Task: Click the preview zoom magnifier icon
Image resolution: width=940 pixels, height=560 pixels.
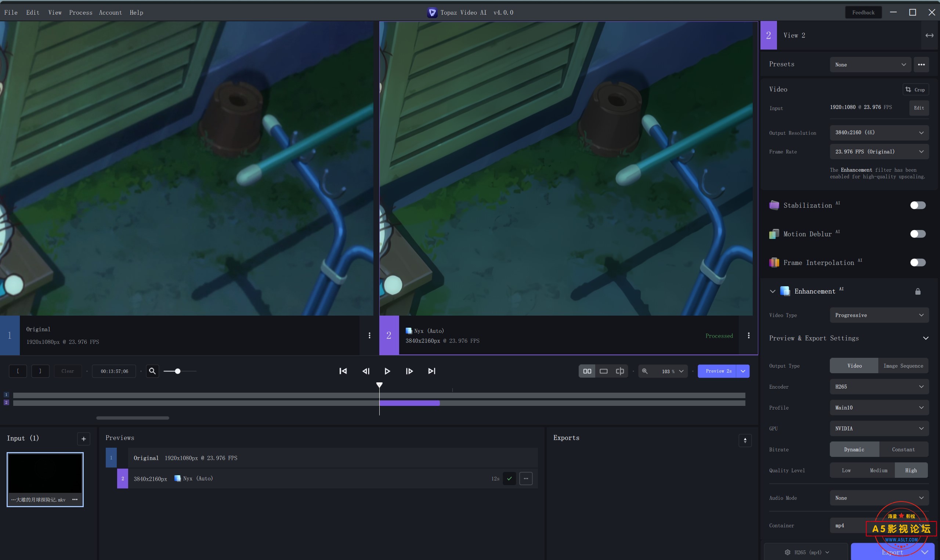Action: coord(645,371)
